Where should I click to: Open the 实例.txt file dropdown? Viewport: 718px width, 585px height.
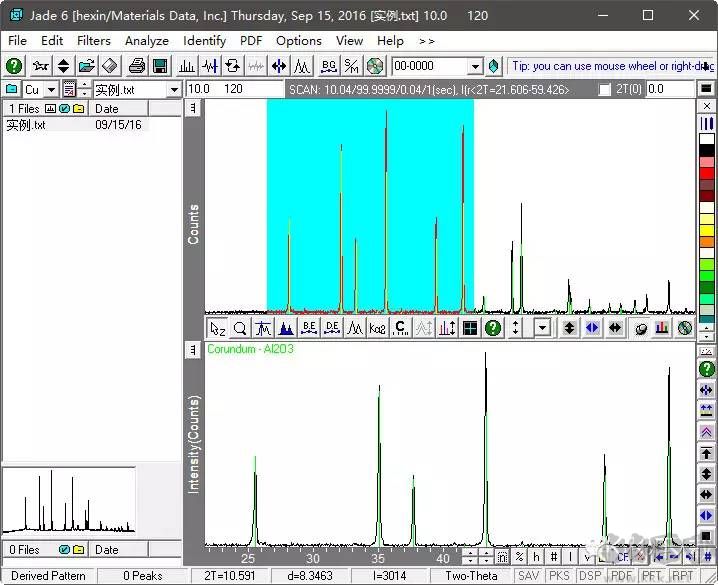pos(174,90)
